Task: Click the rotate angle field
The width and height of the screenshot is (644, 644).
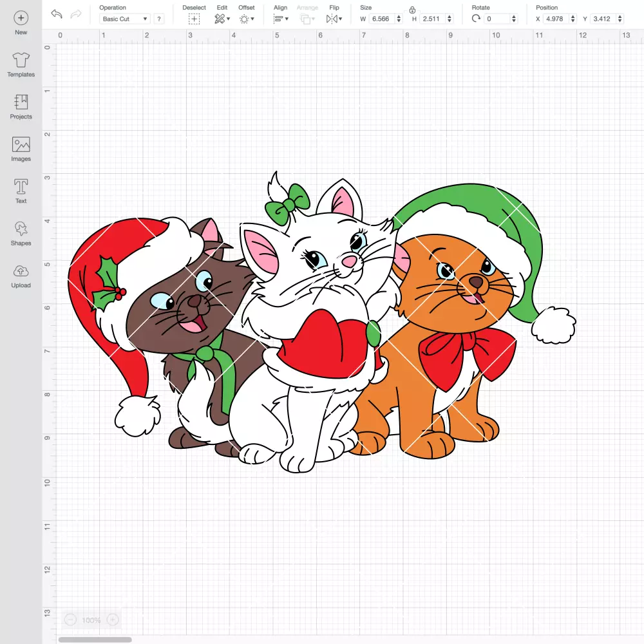Action: click(x=497, y=19)
